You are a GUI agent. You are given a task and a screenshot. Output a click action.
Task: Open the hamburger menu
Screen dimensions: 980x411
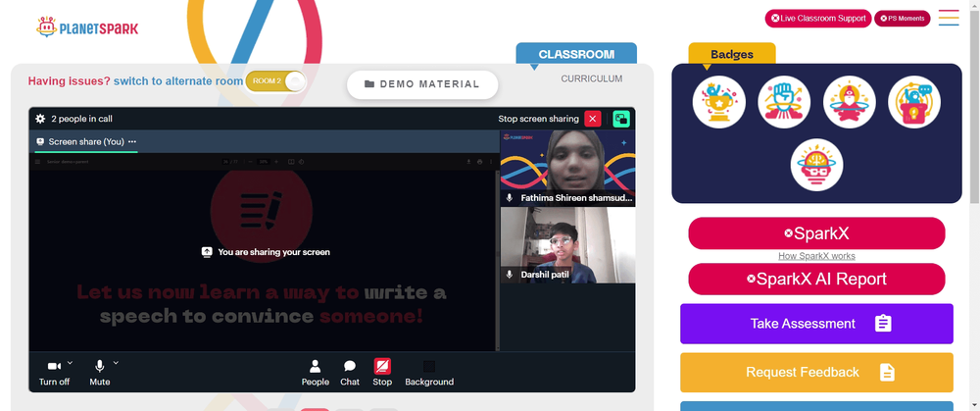pyautogui.click(x=949, y=18)
